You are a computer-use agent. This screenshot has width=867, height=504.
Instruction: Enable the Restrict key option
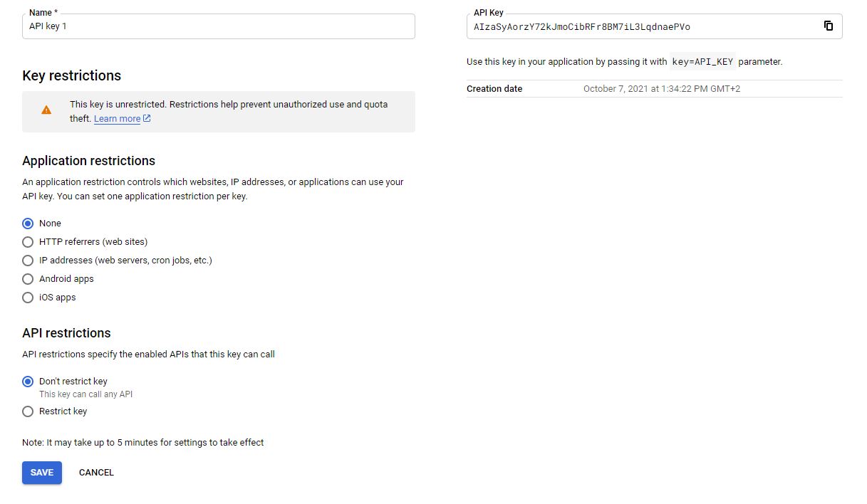coord(28,411)
